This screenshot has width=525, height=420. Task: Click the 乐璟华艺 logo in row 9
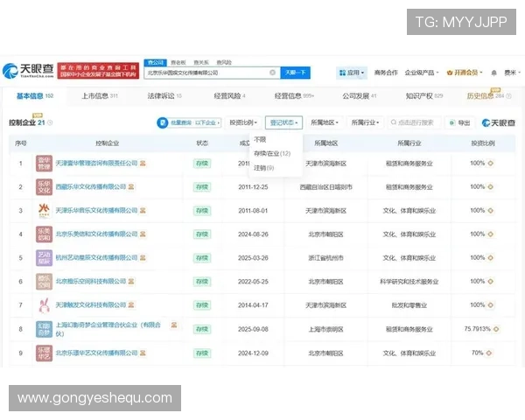[45, 353]
